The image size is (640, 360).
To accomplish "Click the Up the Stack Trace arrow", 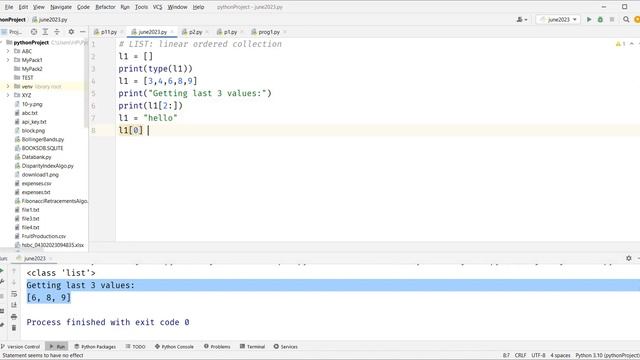I will click(x=14, y=271).
